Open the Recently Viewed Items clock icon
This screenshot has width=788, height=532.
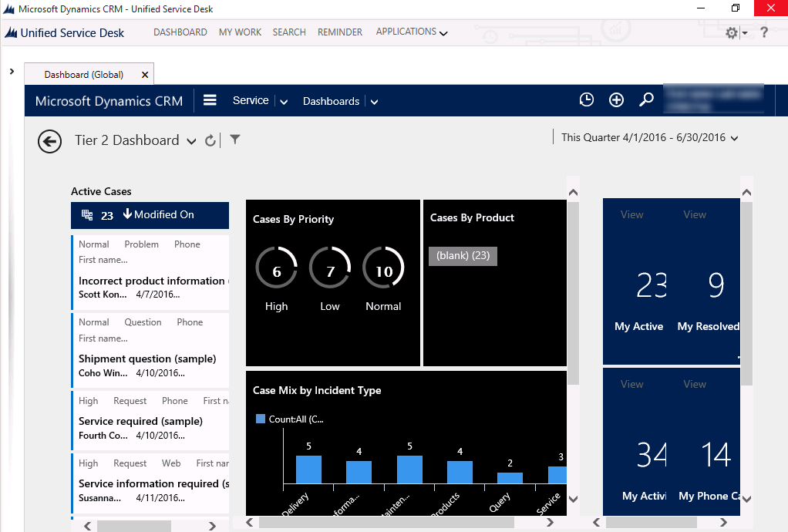pyautogui.click(x=587, y=100)
